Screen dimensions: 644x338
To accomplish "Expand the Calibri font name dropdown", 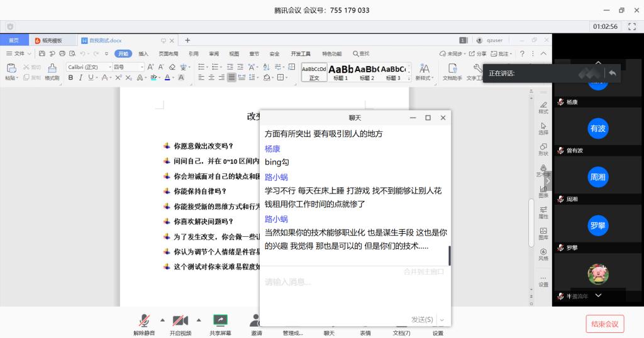I will (110, 67).
